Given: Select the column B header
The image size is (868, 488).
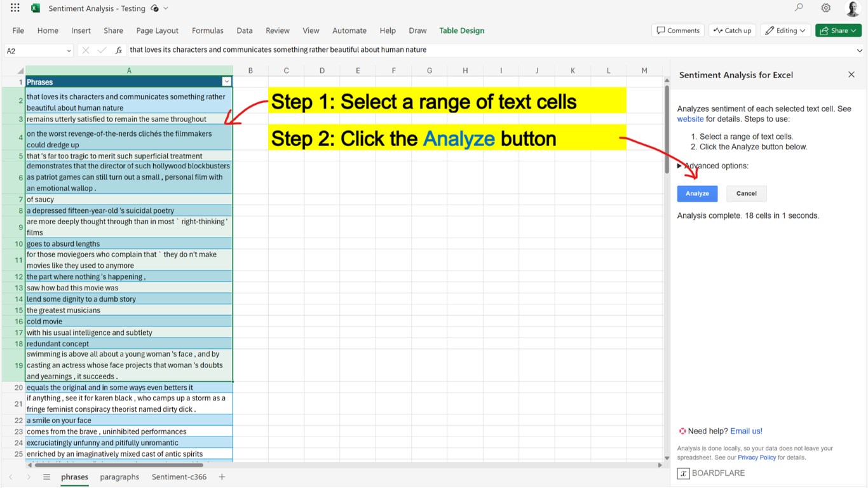Looking at the screenshot, I should tap(250, 71).
